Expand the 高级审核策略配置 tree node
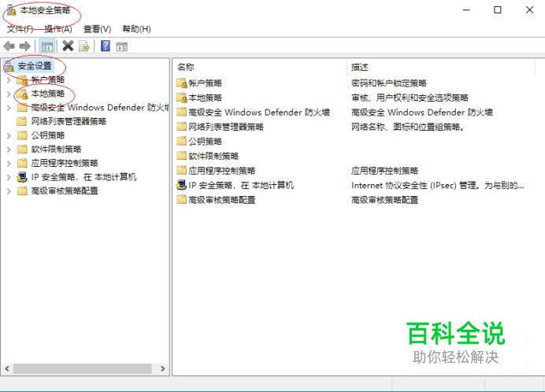The image size is (545, 392). [x=9, y=191]
